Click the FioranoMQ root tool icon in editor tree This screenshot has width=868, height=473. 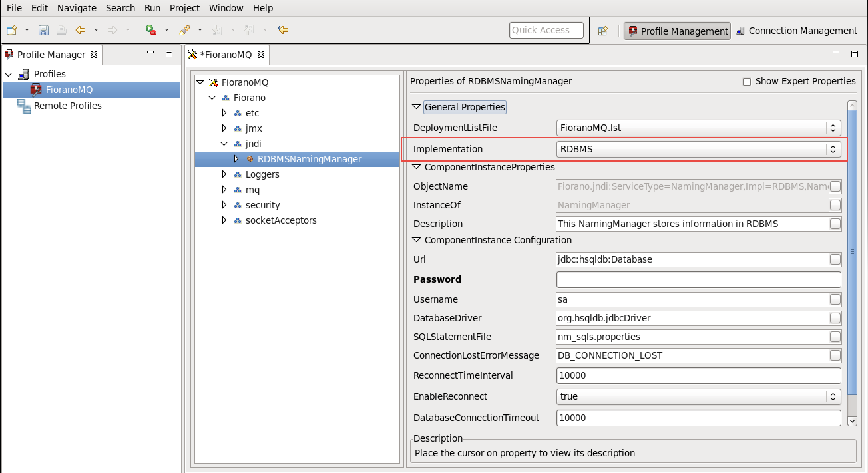point(214,82)
